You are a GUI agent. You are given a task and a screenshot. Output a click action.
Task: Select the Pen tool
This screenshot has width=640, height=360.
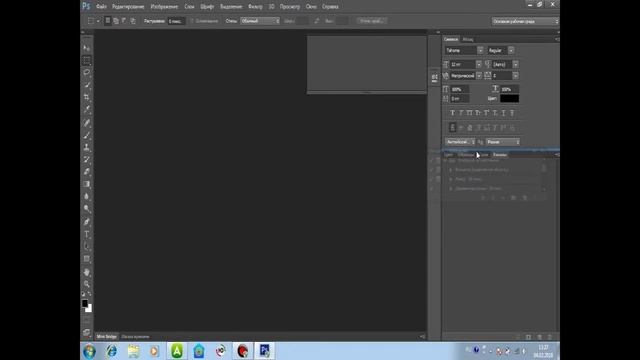pyautogui.click(x=87, y=222)
